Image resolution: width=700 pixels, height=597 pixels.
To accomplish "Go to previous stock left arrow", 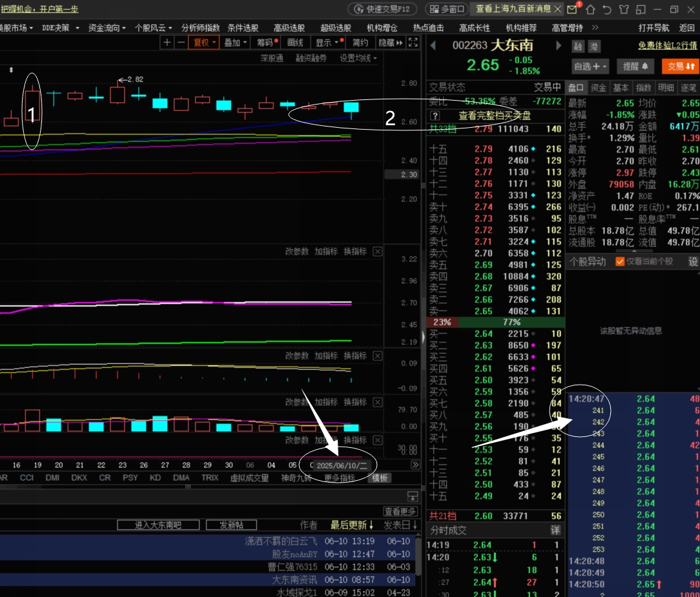I will pos(433,45).
